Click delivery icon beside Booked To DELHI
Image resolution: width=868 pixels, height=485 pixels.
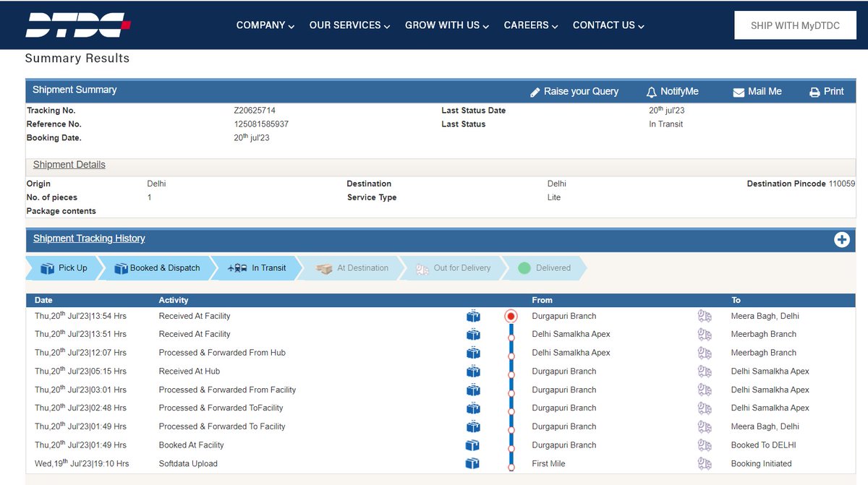click(x=705, y=445)
